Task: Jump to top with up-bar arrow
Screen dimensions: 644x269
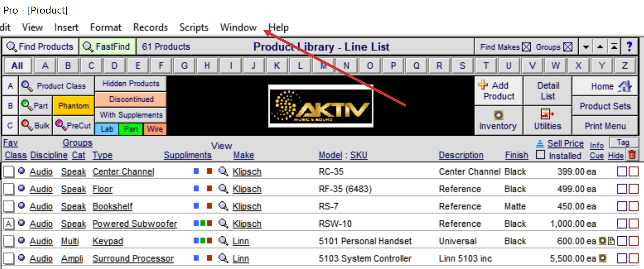Action: pyautogui.click(x=614, y=47)
